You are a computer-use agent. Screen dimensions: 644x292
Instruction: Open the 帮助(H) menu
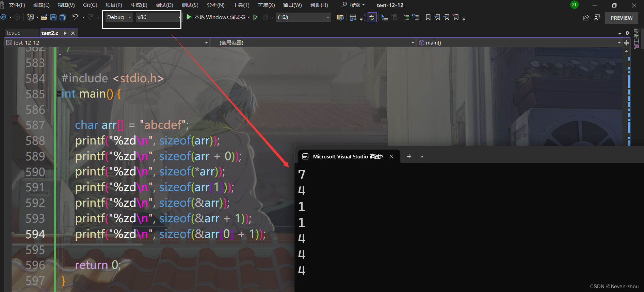(319, 5)
